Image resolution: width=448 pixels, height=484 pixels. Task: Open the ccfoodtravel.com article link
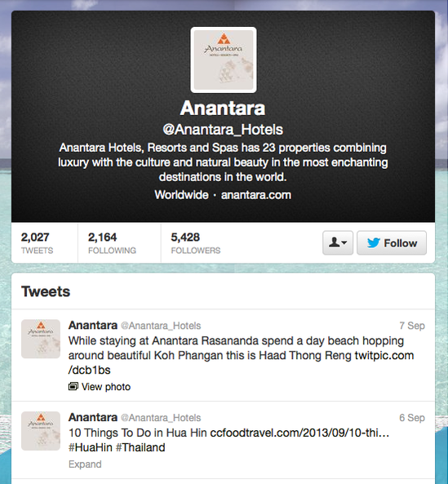tap(299, 433)
